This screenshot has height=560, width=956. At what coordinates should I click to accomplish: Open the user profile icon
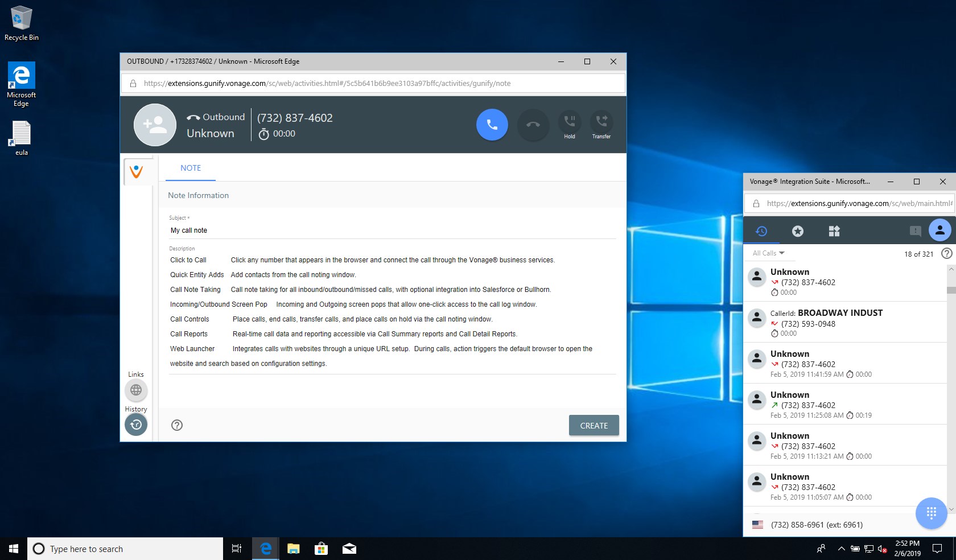940,230
